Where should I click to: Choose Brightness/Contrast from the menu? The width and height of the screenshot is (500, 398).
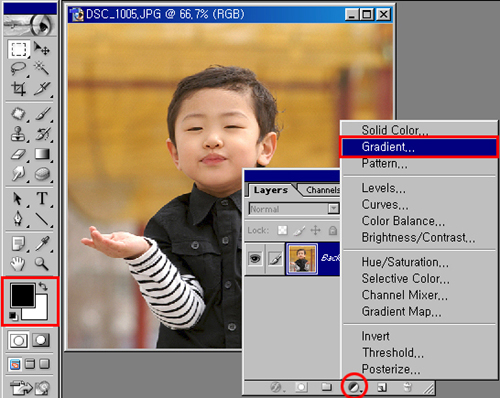click(x=419, y=237)
